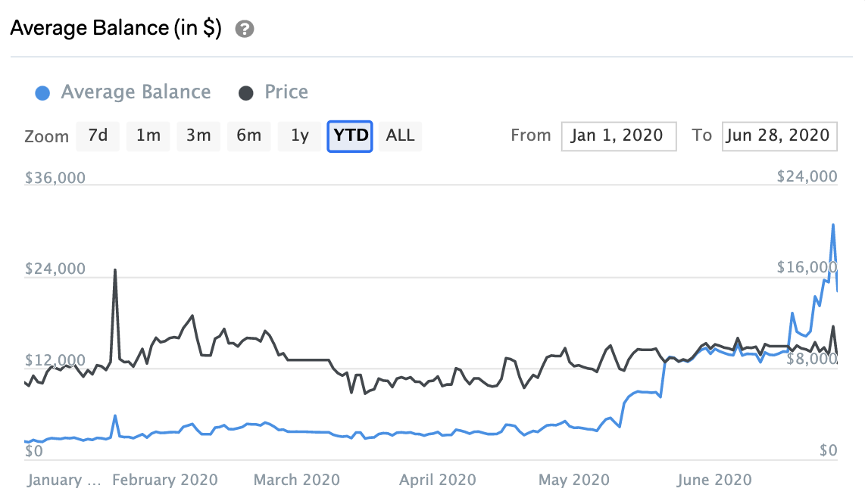Screen dimensions: 865x504
Task: Click the Average Balance peak in late June
Action: 833,225
